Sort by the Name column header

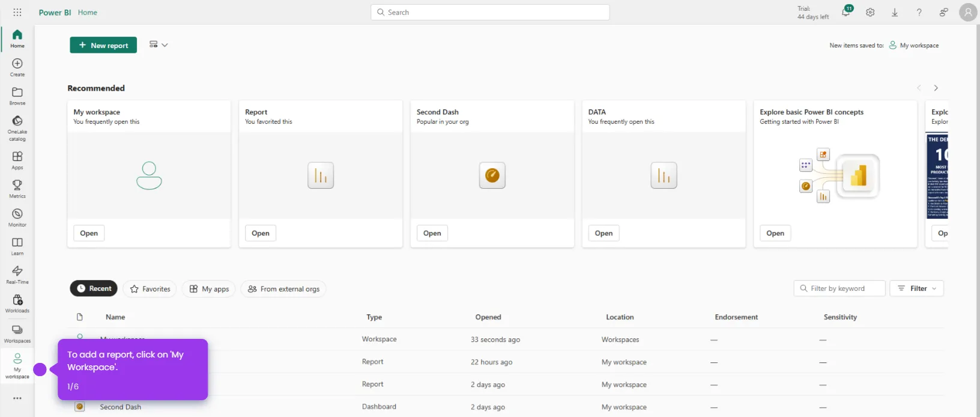(x=115, y=317)
